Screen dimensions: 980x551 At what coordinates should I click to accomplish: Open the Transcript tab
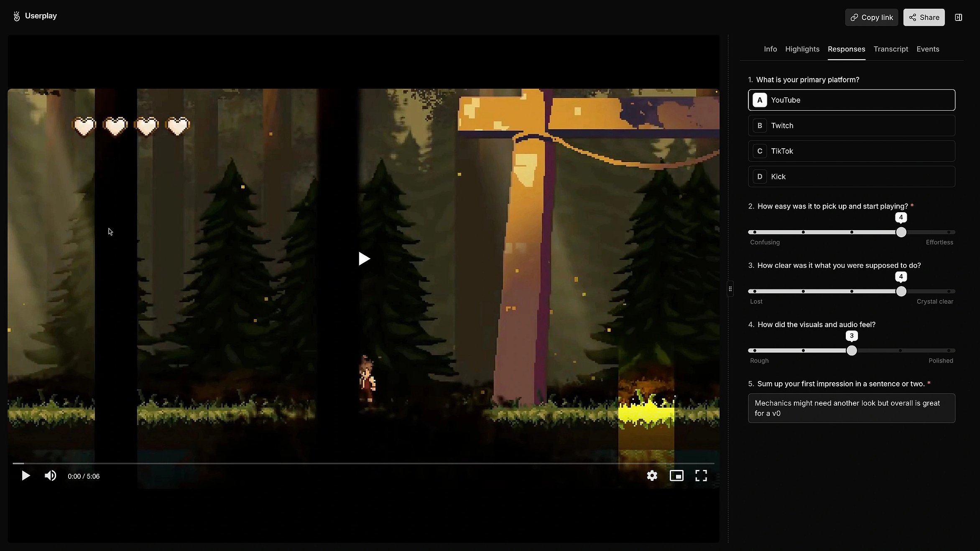pyautogui.click(x=891, y=49)
